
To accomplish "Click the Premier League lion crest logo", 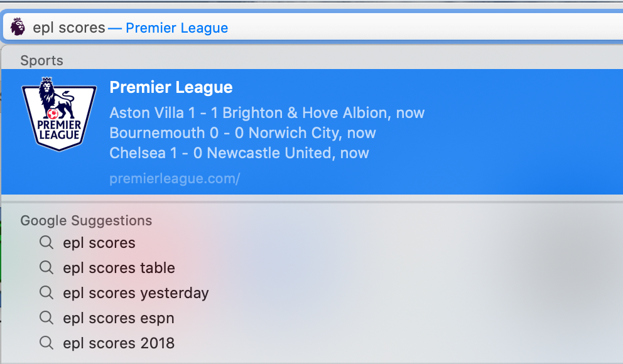I will pyautogui.click(x=59, y=114).
